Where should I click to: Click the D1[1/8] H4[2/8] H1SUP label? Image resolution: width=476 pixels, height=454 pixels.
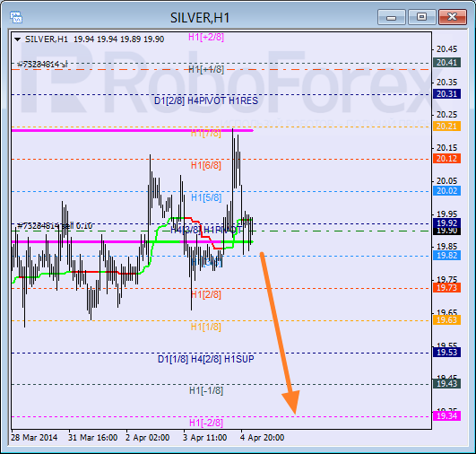[x=206, y=359]
